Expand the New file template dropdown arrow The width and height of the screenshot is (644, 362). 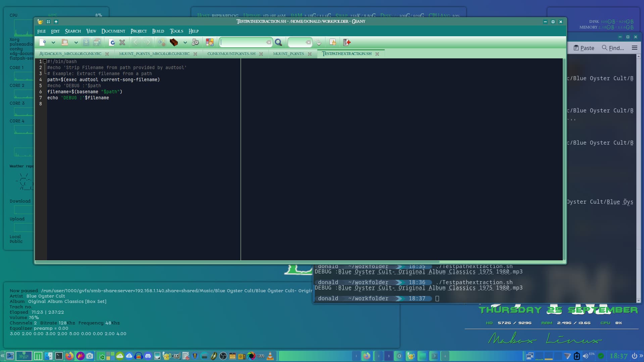[53, 42]
